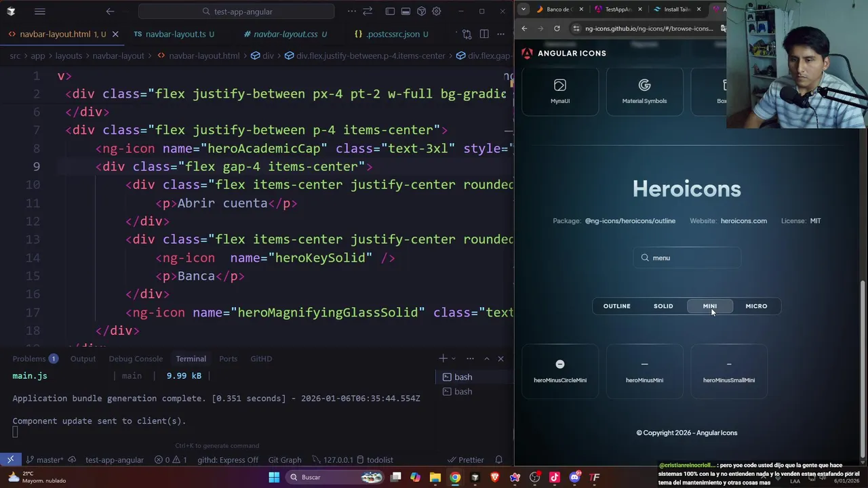
Task: Select 'layouts' in the breadcrumb path
Action: (x=68, y=56)
